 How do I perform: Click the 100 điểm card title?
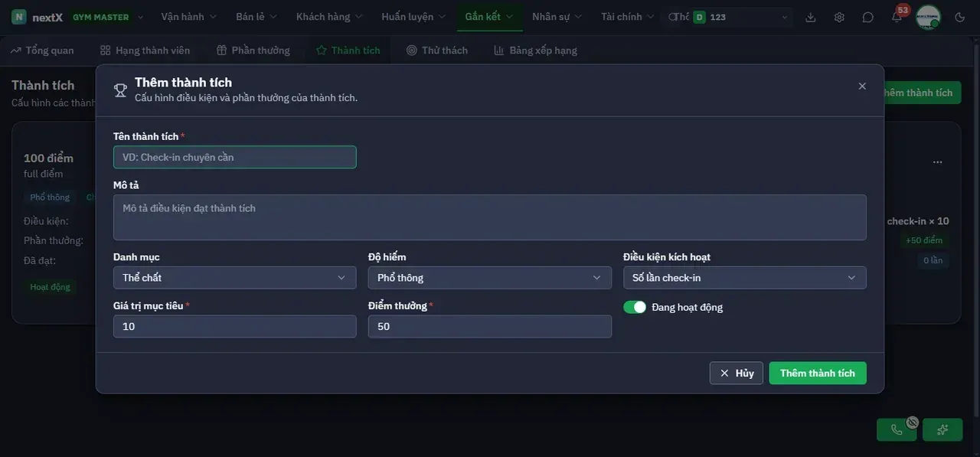(x=48, y=158)
